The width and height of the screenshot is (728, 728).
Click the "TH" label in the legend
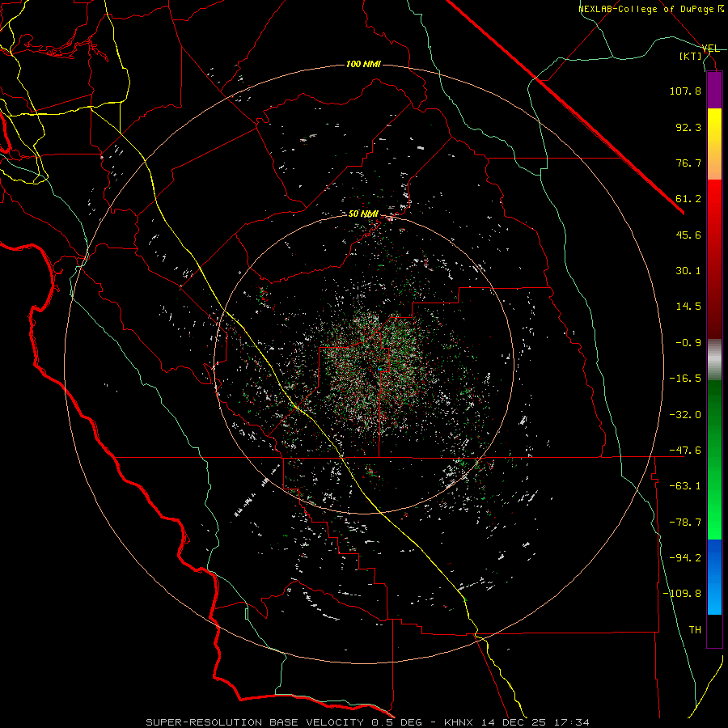pos(695,630)
